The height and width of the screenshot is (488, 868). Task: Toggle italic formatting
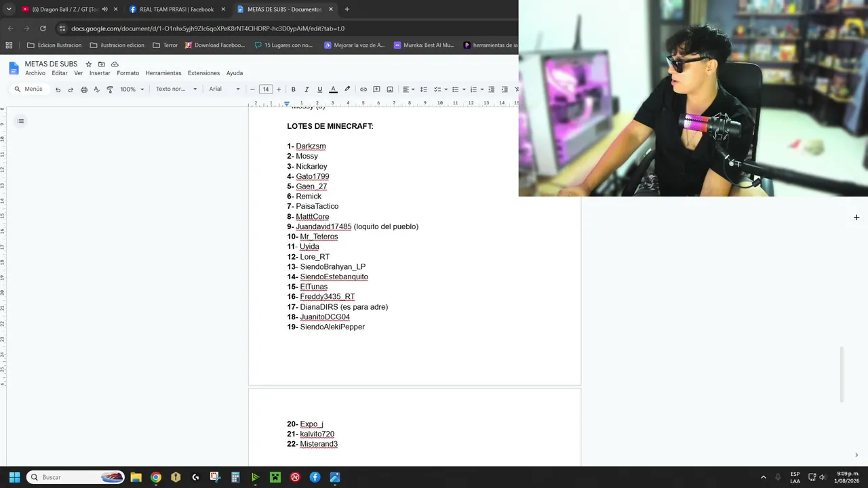pyautogui.click(x=307, y=89)
